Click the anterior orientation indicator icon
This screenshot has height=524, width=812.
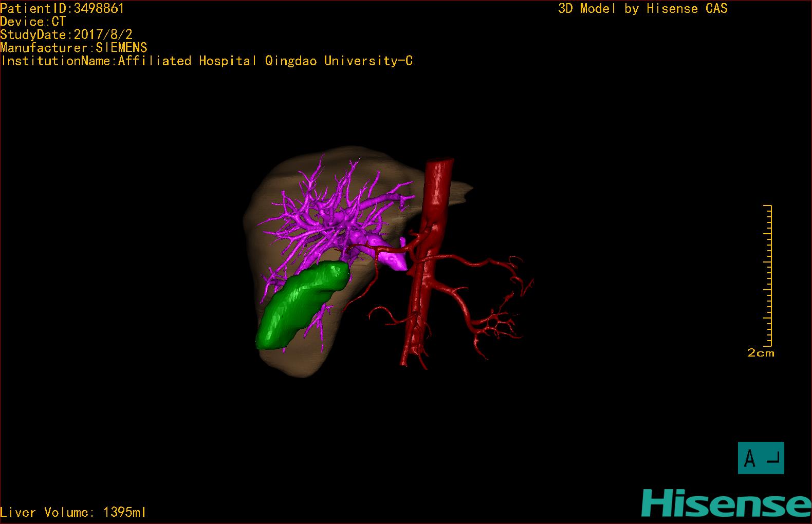point(761,458)
